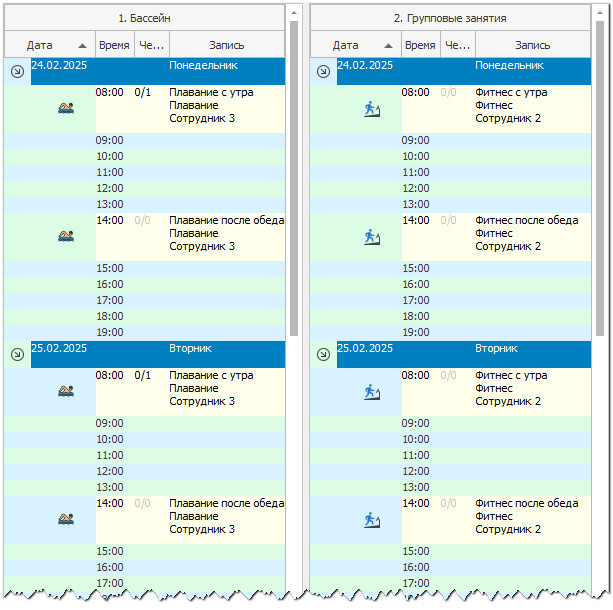
Task: Collapse 25.02.2025 group in Групповые занятия panel
Action: [322, 355]
